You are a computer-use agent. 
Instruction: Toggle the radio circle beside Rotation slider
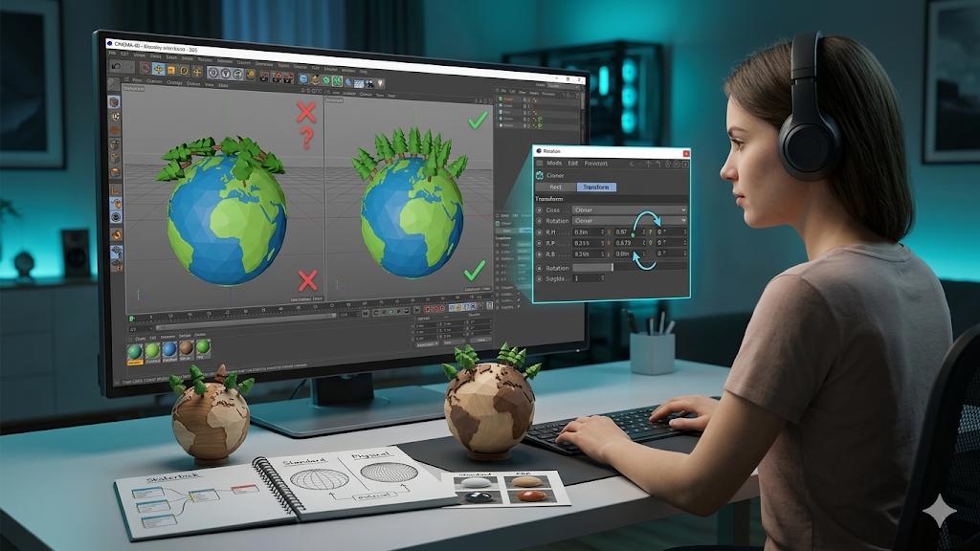pos(539,268)
